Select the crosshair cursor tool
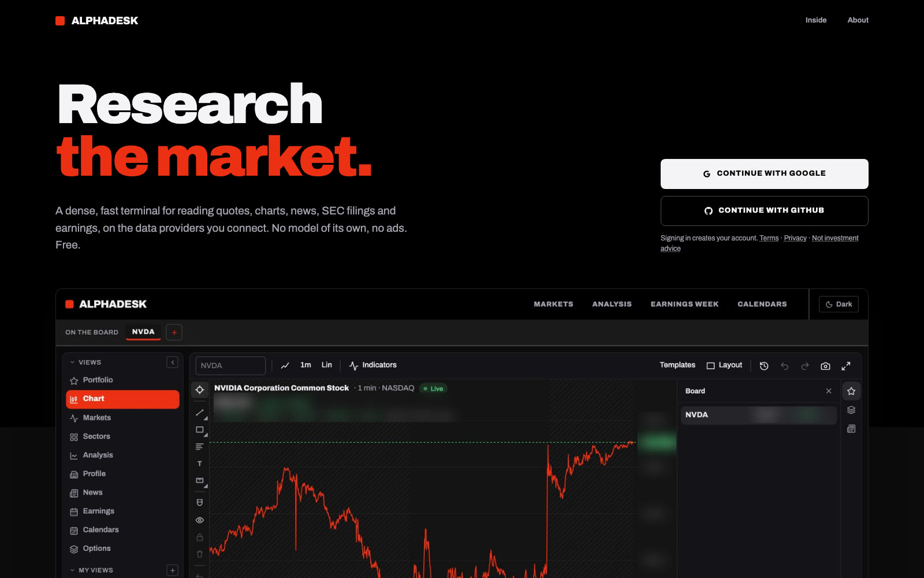The image size is (924, 578). pyautogui.click(x=200, y=390)
